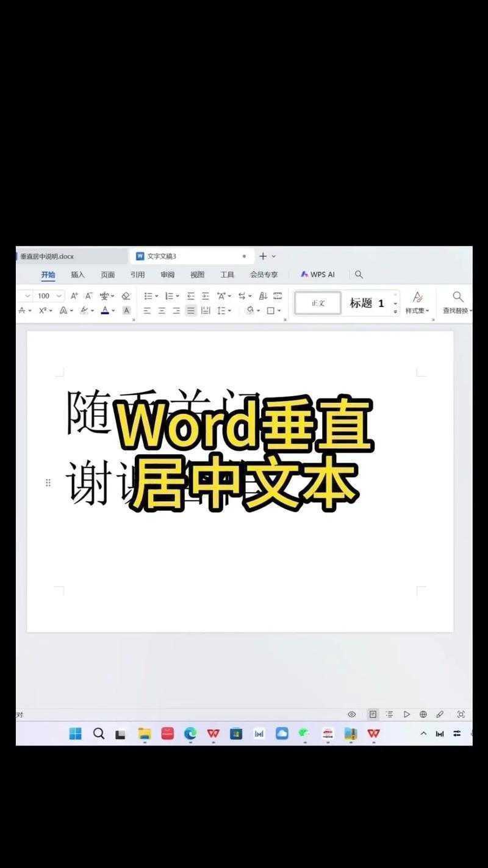Switch to the 插入 ribbon tab
The width and height of the screenshot is (488, 868).
pos(78,274)
